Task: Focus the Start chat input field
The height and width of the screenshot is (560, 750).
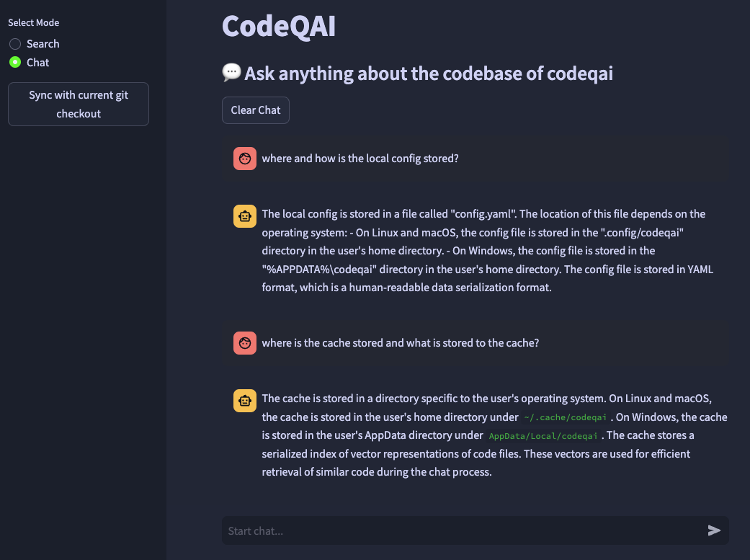Action: 461,530
